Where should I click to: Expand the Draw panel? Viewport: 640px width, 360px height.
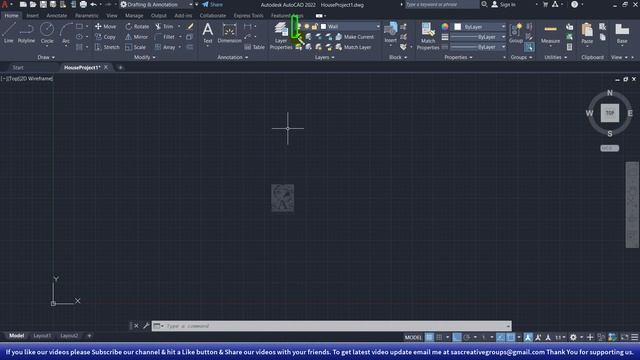pyautogui.click(x=46, y=58)
